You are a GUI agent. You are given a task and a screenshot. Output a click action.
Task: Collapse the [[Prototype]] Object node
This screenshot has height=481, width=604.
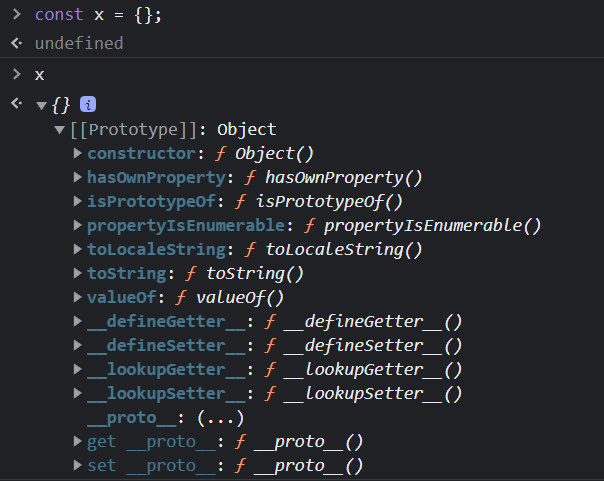click(60, 130)
